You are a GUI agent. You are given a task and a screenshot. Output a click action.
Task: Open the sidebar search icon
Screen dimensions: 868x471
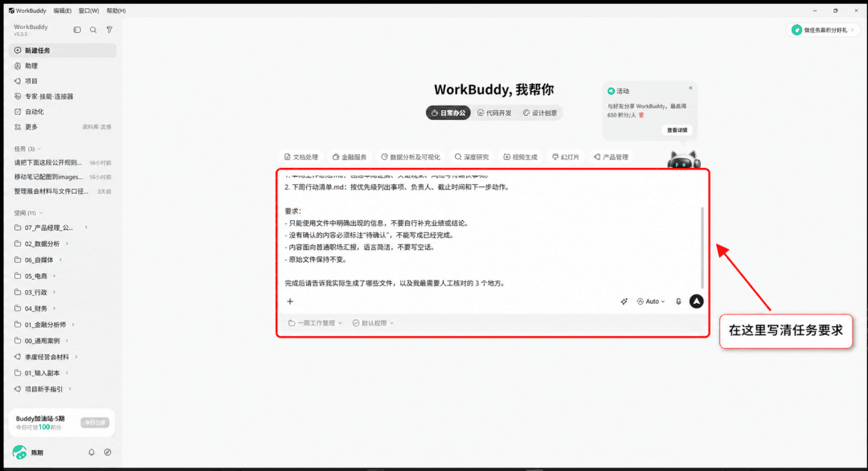[93, 30]
